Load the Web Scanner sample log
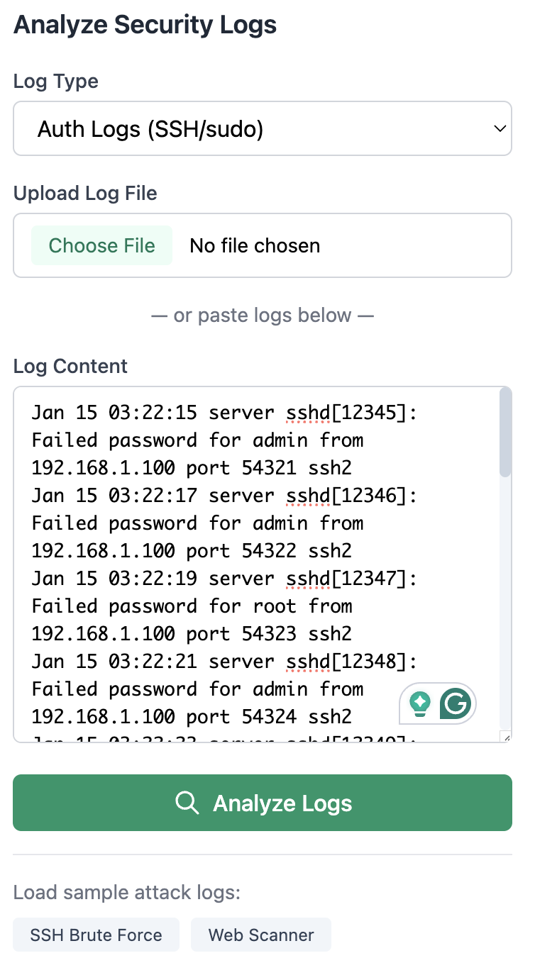The image size is (535, 980). coord(260,935)
